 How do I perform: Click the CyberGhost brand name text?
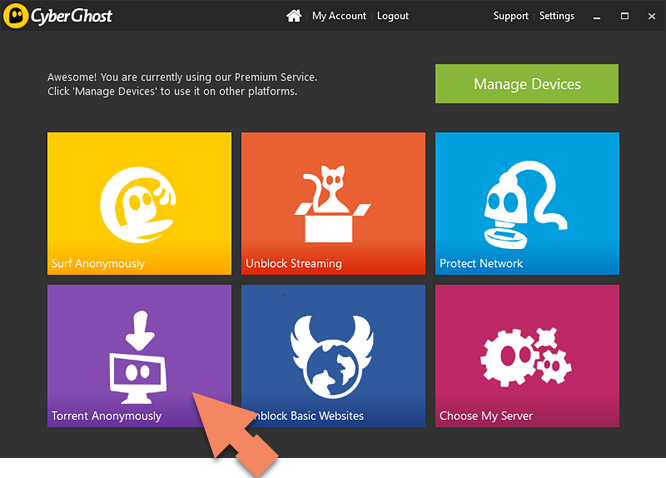coord(71,16)
